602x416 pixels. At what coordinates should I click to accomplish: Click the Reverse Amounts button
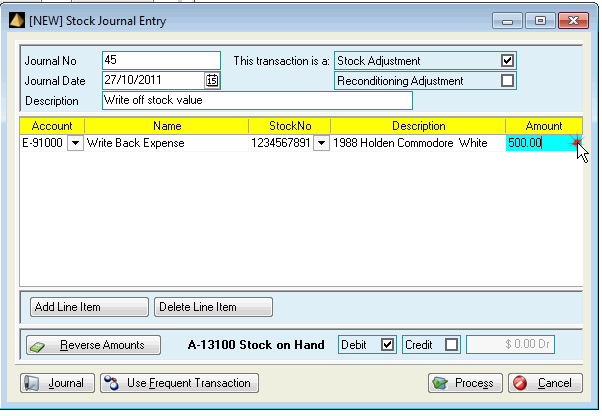pos(93,345)
